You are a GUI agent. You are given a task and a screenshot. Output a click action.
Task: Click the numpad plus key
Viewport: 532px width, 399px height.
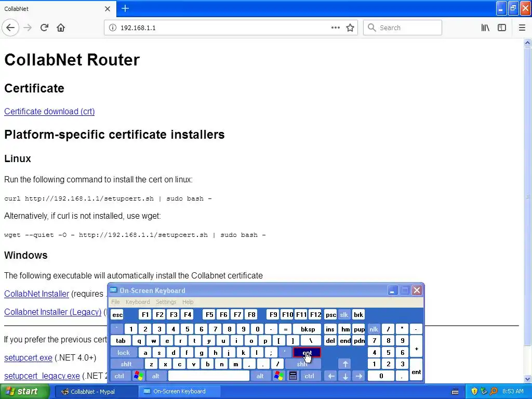[x=416, y=347]
